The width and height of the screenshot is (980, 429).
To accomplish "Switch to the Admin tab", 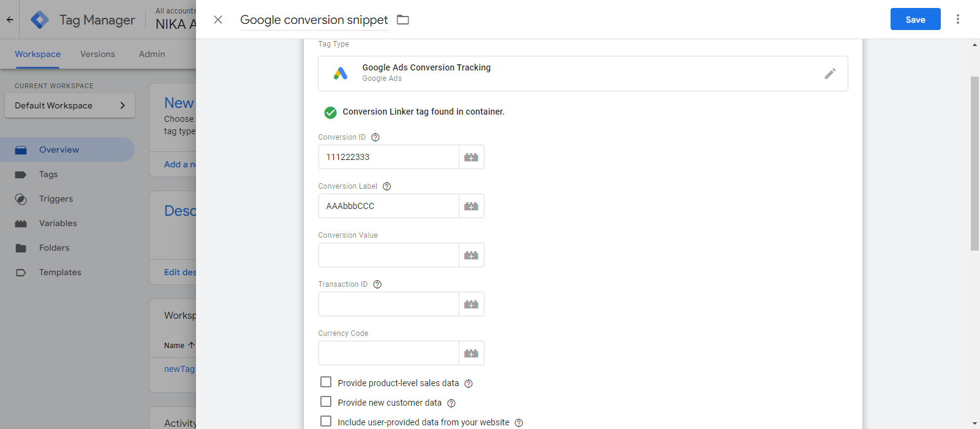I will (152, 54).
